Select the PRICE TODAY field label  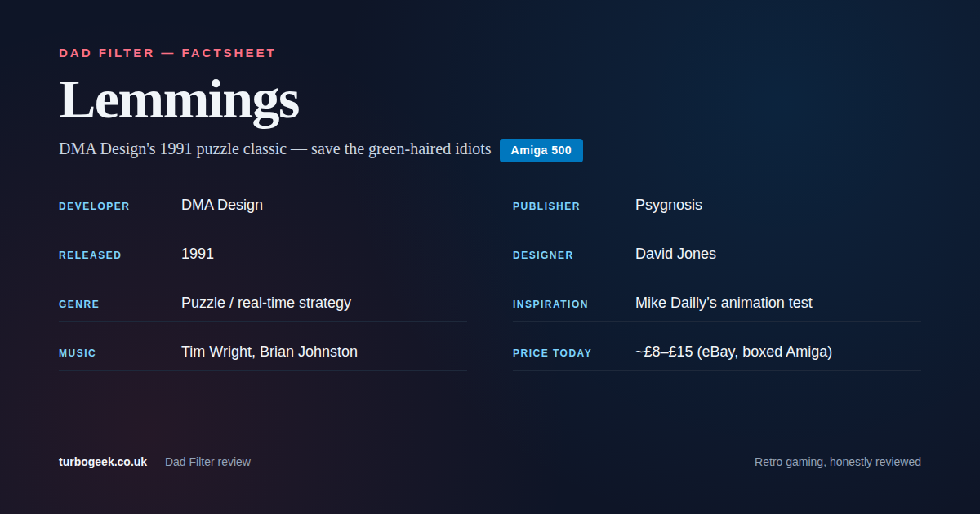[x=552, y=353]
